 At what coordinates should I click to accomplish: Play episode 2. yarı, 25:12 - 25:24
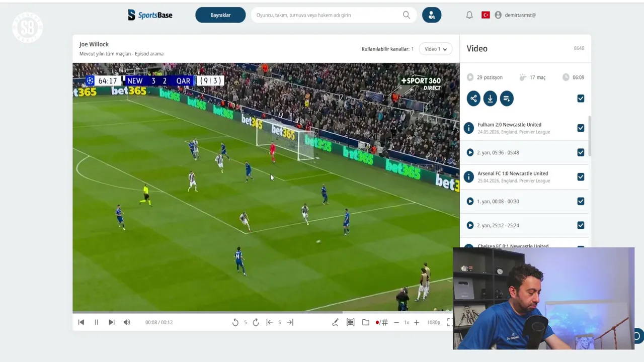point(470,225)
